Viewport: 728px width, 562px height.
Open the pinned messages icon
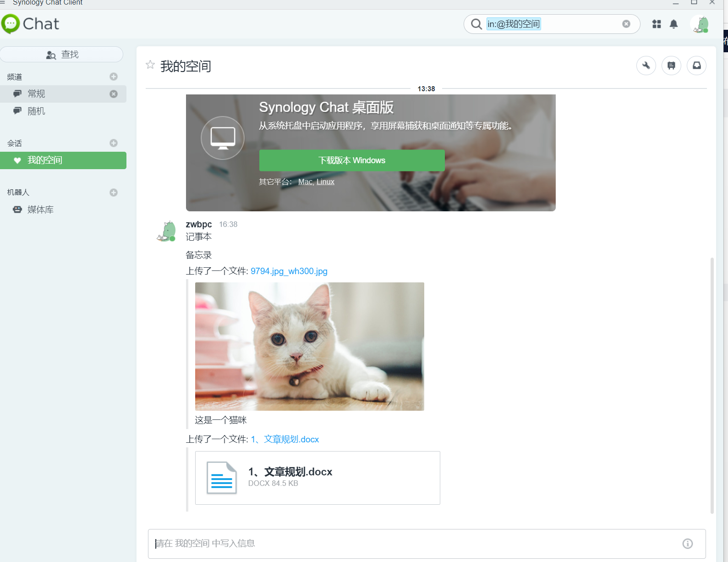671,66
